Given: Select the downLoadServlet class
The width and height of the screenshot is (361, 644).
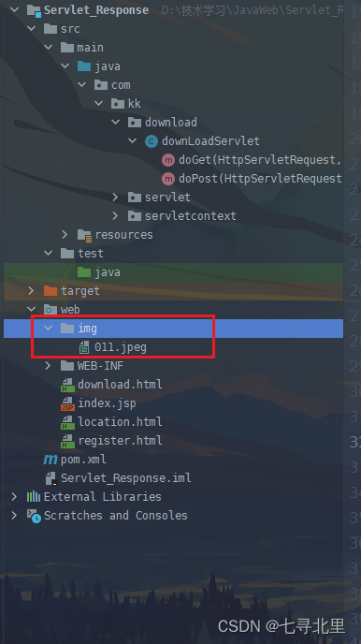Looking at the screenshot, I should [210, 140].
